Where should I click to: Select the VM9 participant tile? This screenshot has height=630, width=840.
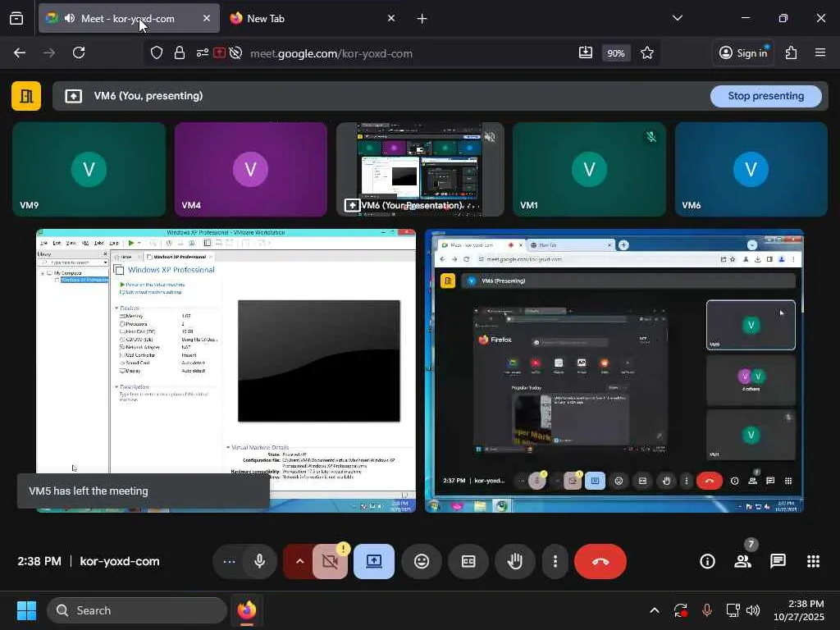89,169
